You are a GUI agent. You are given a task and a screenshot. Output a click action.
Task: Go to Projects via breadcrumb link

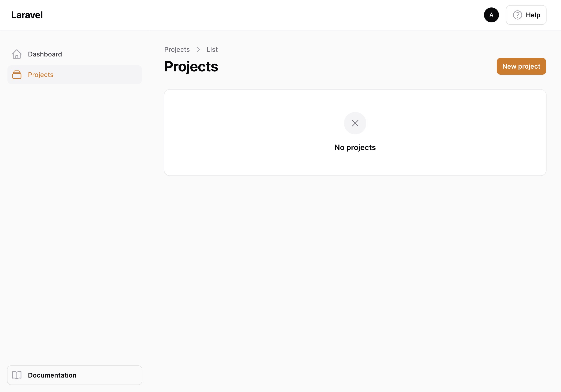click(177, 49)
